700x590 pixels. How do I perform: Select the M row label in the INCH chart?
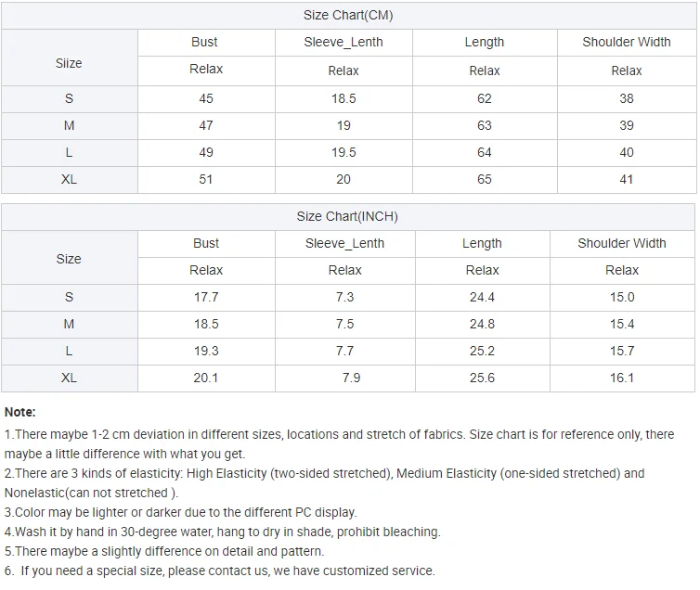69,324
